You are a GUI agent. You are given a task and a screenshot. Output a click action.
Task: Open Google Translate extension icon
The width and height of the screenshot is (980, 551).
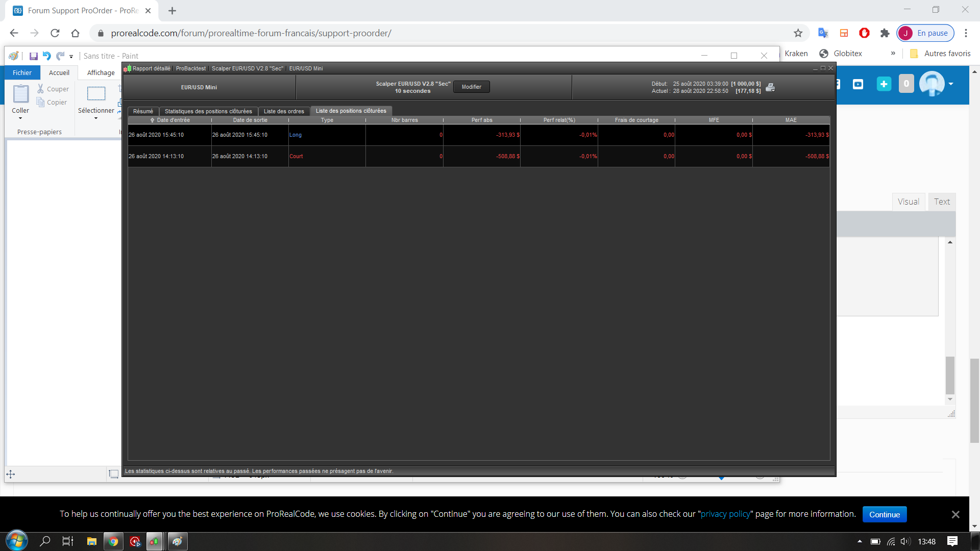click(x=823, y=33)
